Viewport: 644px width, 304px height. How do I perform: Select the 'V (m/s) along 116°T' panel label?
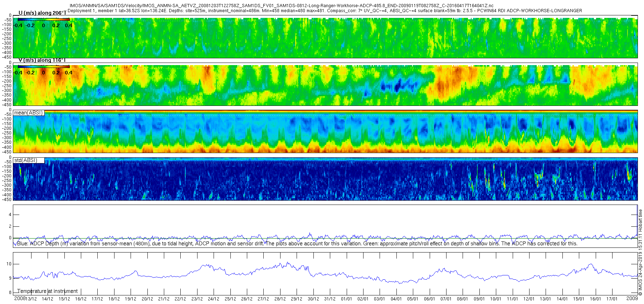tap(42, 60)
